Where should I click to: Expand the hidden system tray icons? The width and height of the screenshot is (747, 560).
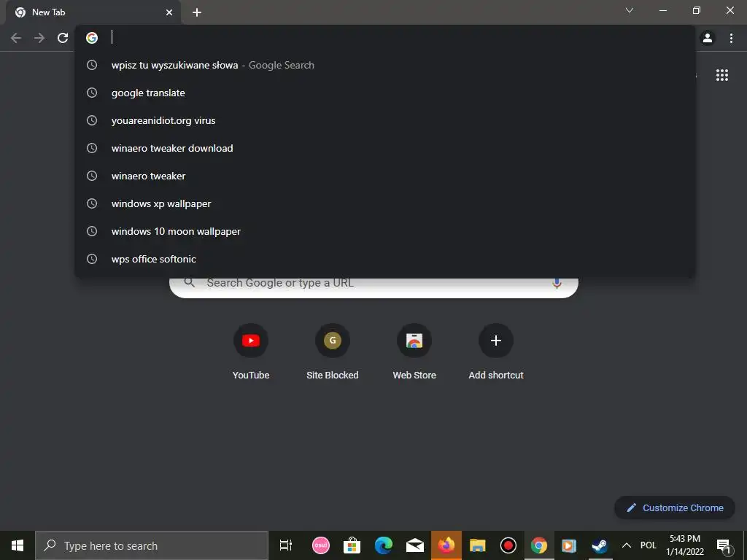(x=627, y=545)
